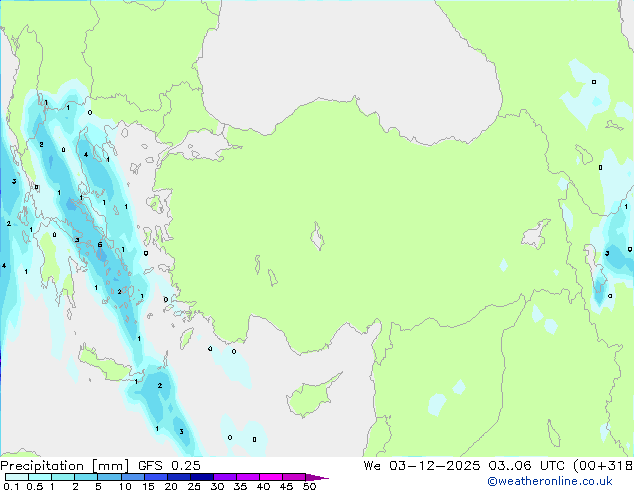Click the precipitation value "6" on the map
The image size is (634, 490).
pyautogui.click(x=100, y=245)
